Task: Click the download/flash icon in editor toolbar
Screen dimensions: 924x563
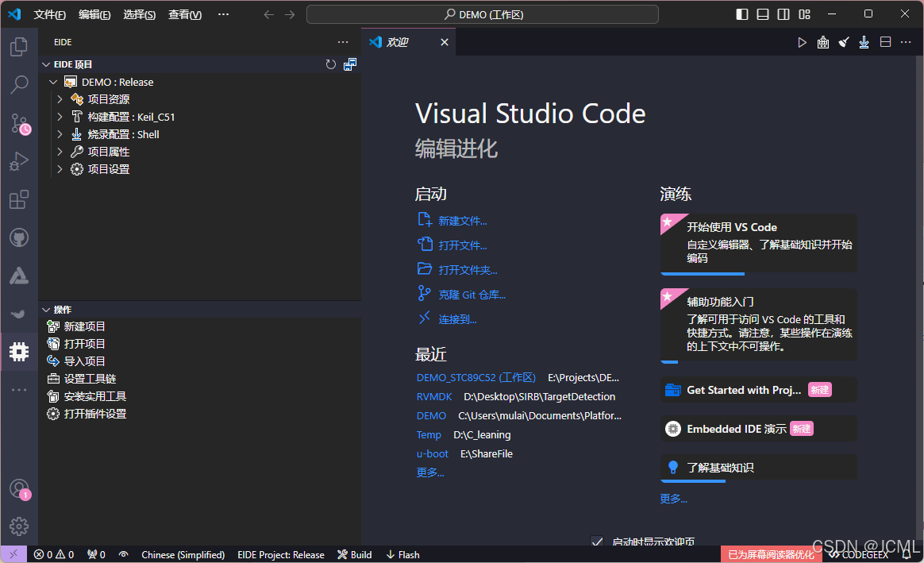Action: 864,42
